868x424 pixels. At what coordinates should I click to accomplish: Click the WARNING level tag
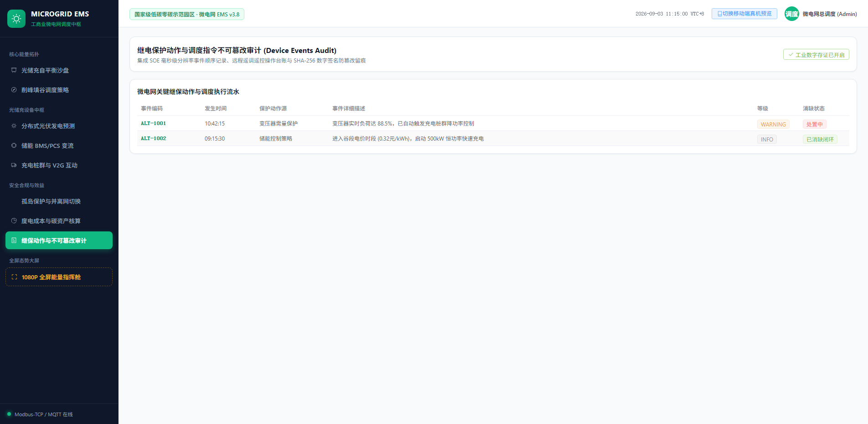click(773, 124)
